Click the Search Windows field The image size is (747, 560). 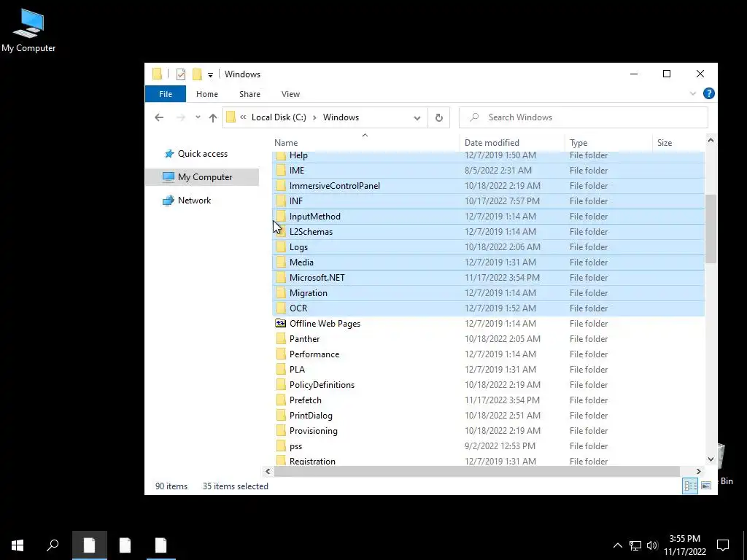tap(583, 117)
